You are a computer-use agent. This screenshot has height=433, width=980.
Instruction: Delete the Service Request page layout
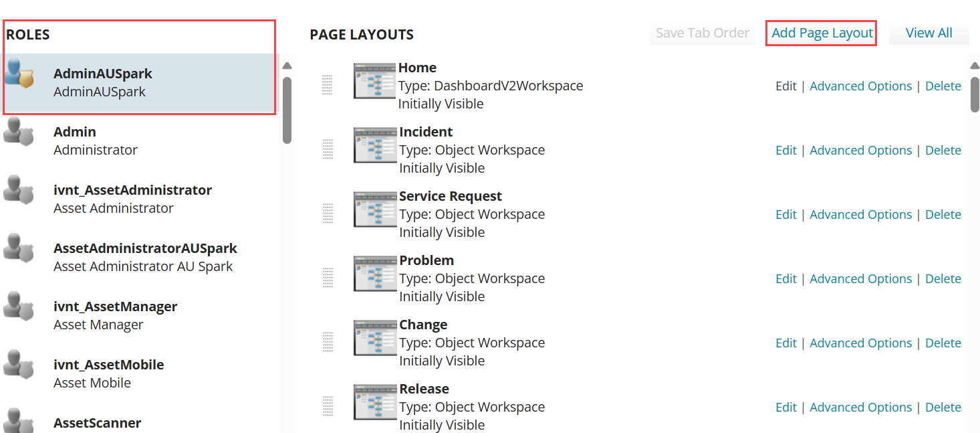pyautogui.click(x=943, y=214)
